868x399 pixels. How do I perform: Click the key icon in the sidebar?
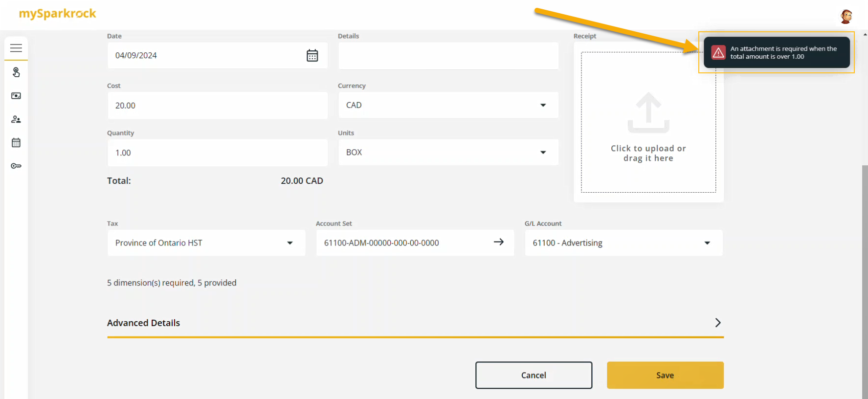point(16,166)
